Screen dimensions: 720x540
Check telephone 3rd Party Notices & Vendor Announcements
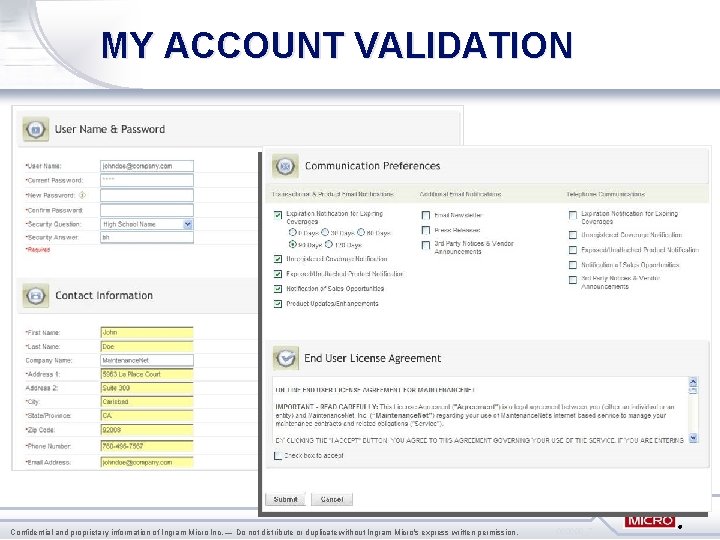click(x=573, y=280)
